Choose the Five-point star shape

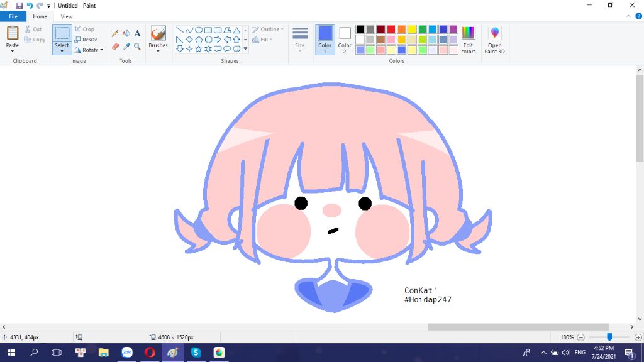[198, 49]
